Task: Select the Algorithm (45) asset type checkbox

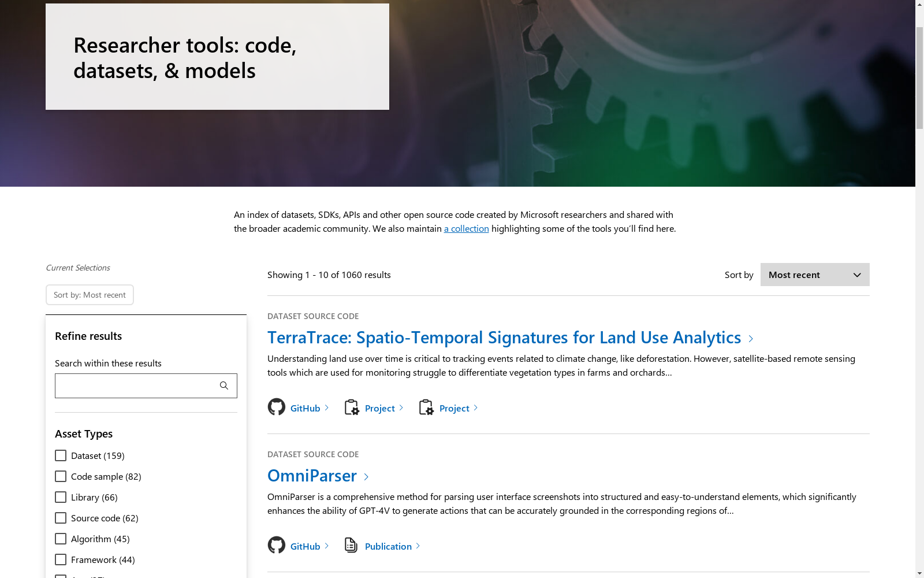Action: [x=61, y=539]
